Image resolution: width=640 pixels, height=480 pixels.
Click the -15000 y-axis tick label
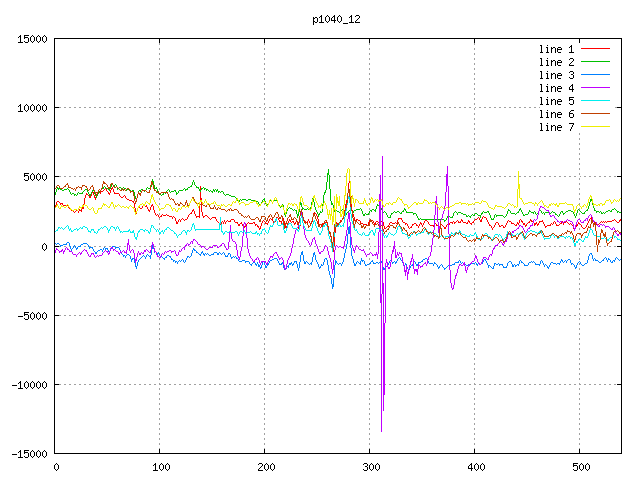[26, 454]
